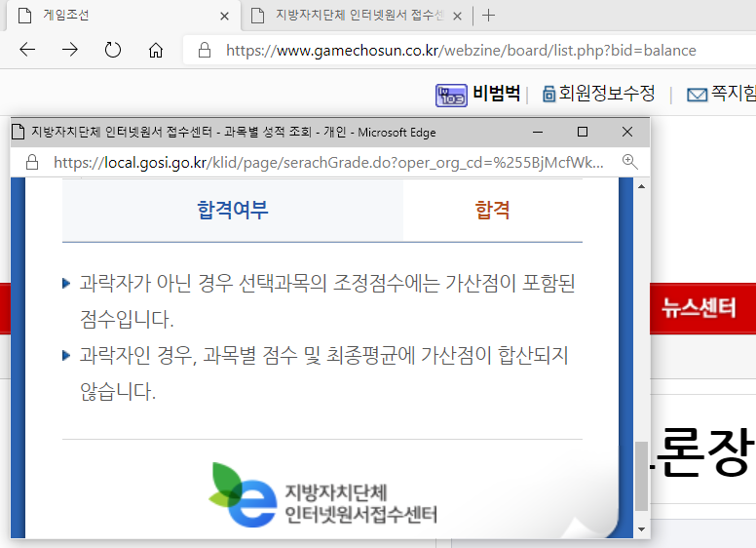Image resolution: width=756 pixels, height=548 pixels.
Task: Click the forward navigation arrow
Action: click(70, 50)
